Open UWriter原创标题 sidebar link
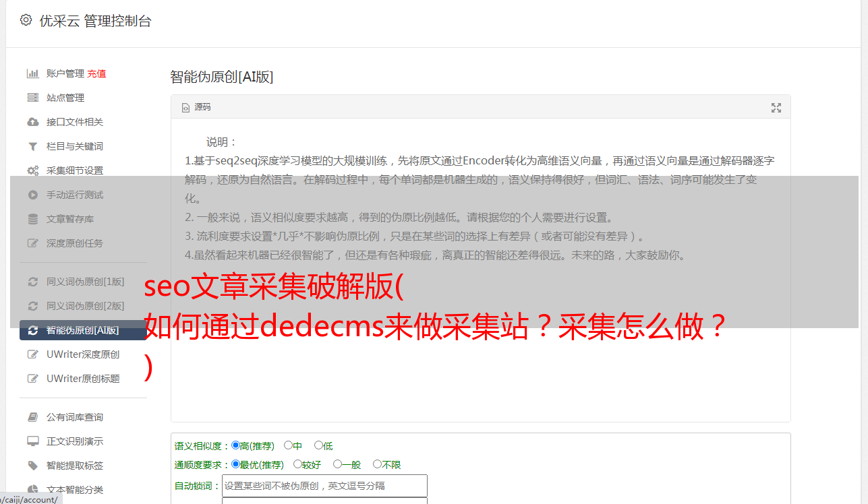 83,379
